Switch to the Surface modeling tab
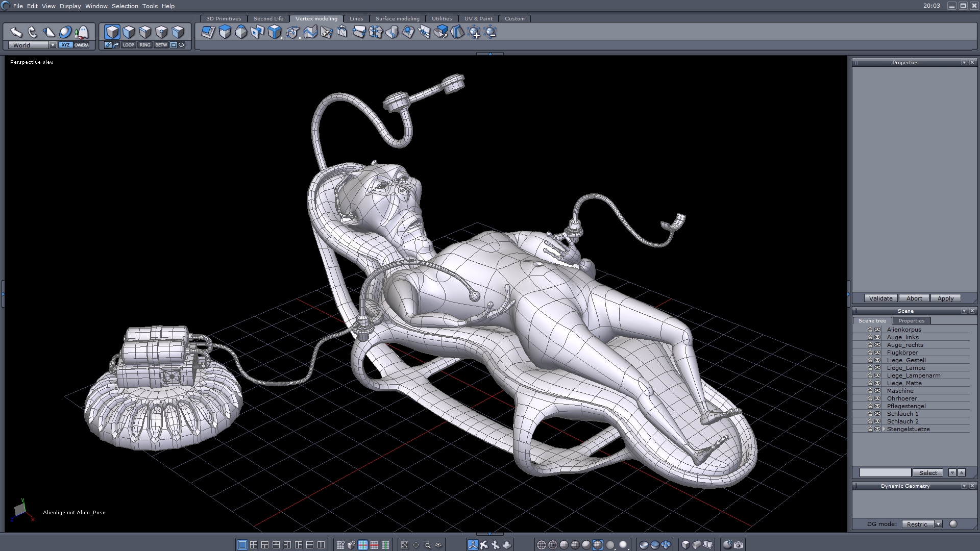The width and height of the screenshot is (980, 551). click(x=397, y=18)
